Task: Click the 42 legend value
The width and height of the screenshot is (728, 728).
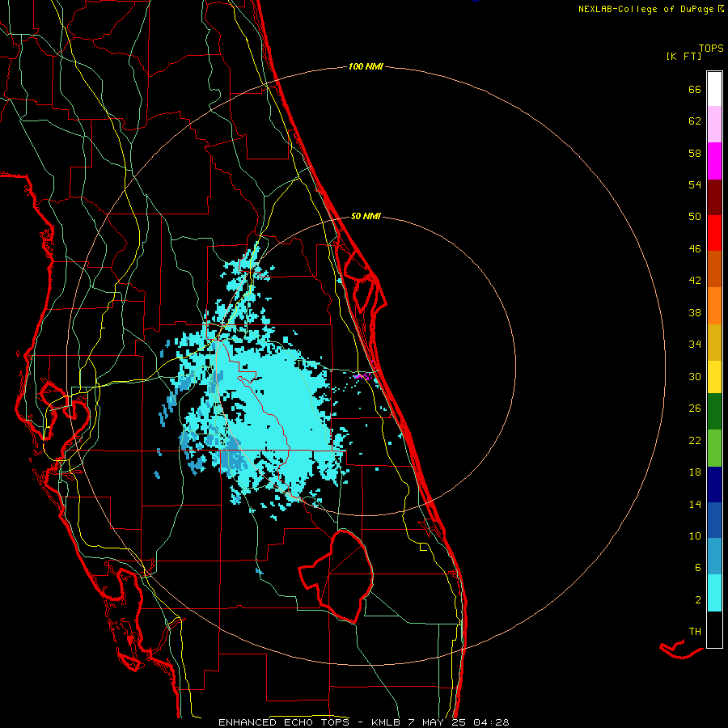Action: (x=695, y=281)
